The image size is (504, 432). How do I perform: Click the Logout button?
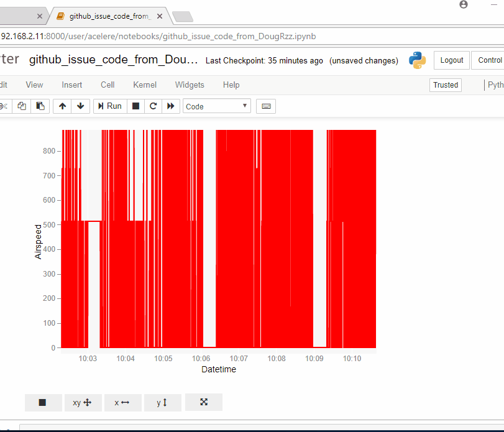coord(452,60)
